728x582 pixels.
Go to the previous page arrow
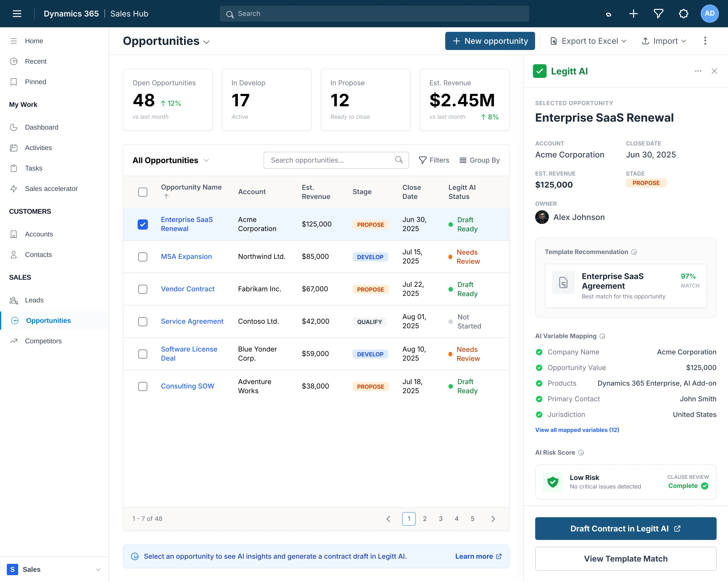click(388, 519)
